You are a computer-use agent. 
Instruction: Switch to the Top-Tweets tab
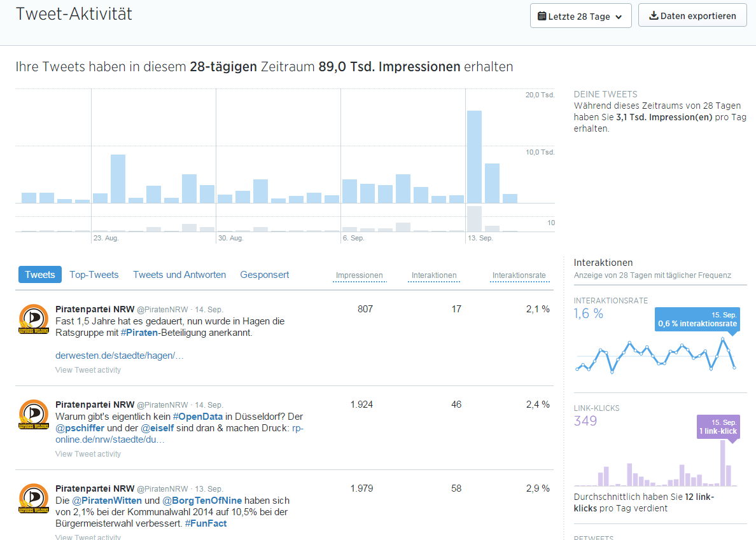[x=94, y=275]
